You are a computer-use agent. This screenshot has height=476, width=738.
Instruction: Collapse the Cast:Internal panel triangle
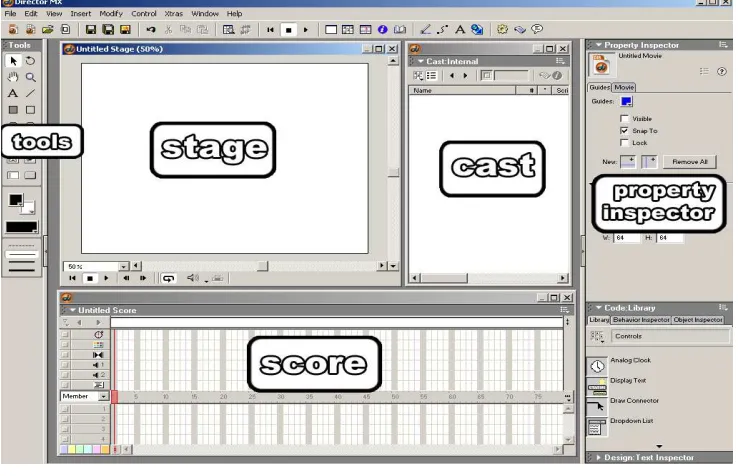pyautogui.click(x=421, y=61)
